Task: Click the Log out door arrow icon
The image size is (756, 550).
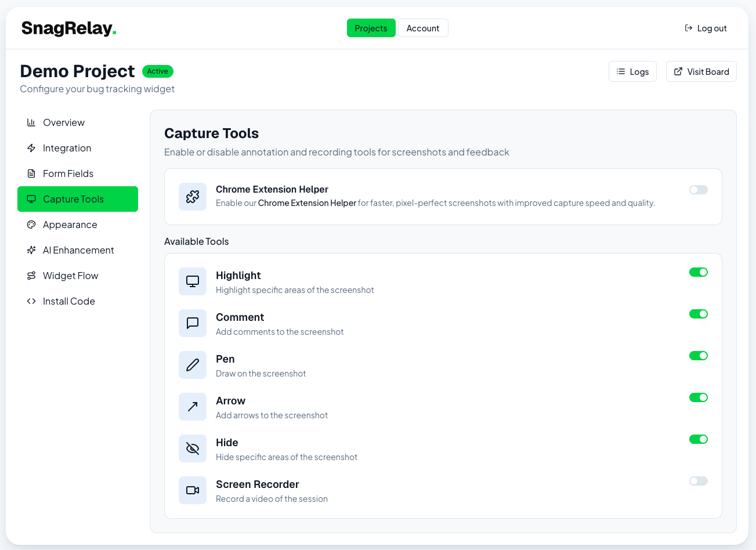Action: [x=689, y=28]
